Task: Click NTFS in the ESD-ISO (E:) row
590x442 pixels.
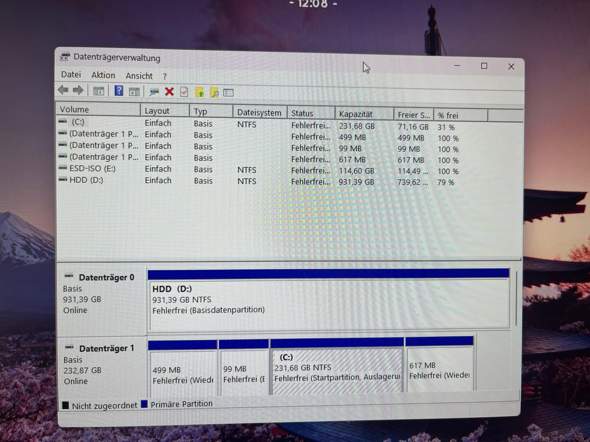Action: pos(247,170)
